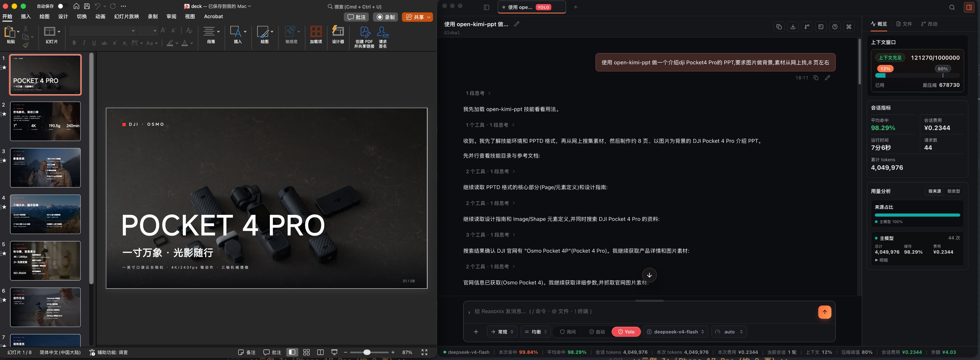Click the 批注 comments button at top right

356,17
